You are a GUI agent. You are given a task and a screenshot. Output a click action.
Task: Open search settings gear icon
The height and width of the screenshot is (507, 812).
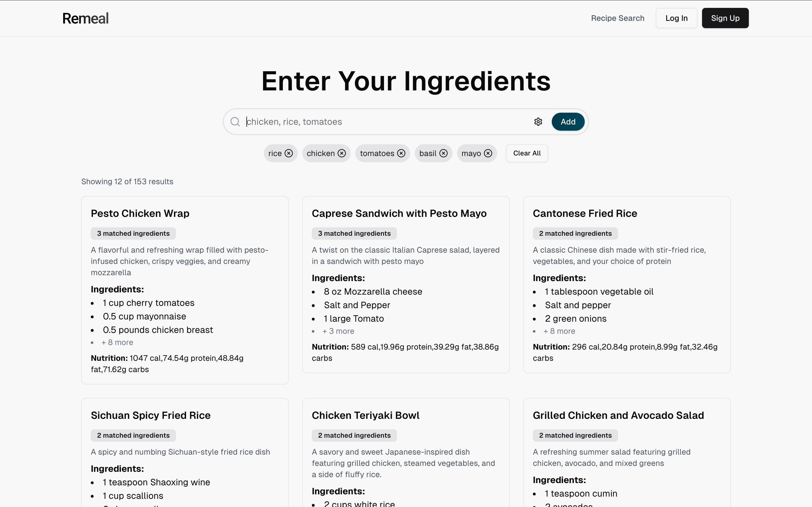[538, 122]
